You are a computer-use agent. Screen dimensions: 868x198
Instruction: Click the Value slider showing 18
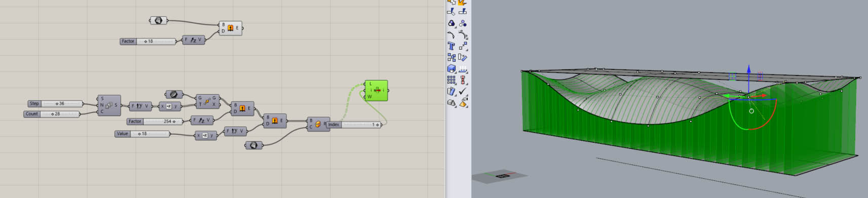[x=142, y=134]
